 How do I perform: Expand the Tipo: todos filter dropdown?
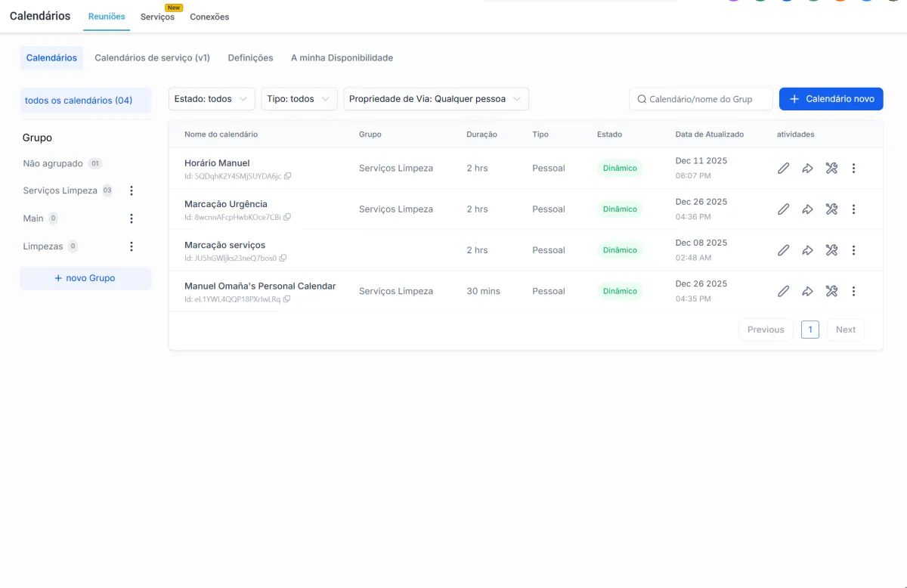299,99
